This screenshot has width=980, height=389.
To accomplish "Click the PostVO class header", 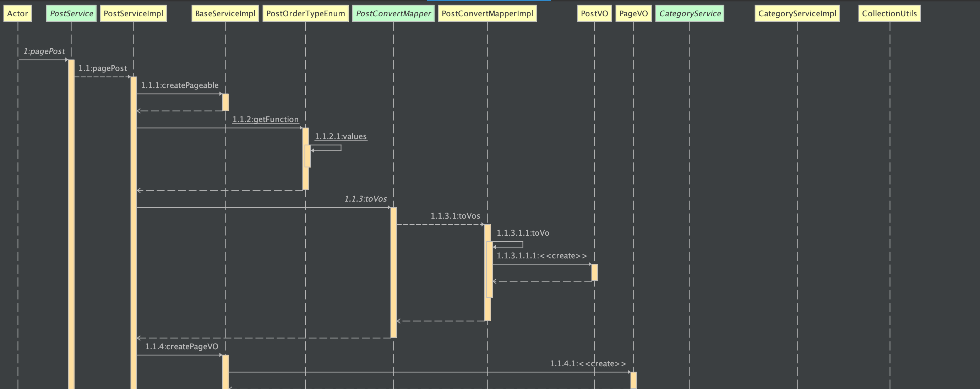I will (594, 14).
